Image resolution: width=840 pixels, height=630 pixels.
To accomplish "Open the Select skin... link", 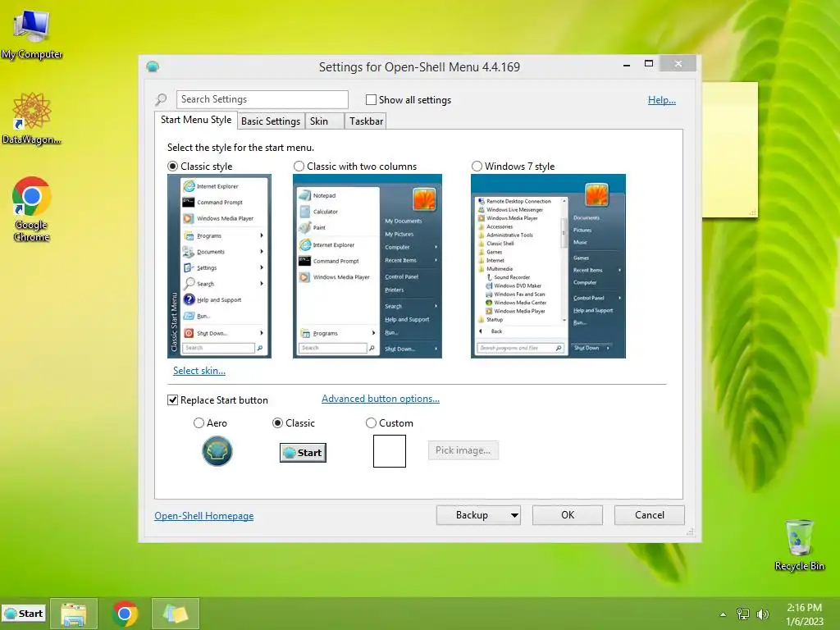I will point(199,371).
